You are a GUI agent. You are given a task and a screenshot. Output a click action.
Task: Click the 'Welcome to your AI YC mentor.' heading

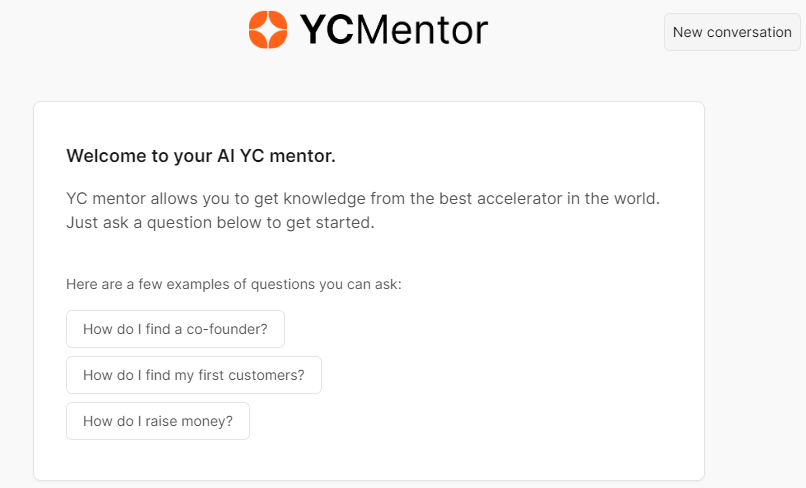201,156
